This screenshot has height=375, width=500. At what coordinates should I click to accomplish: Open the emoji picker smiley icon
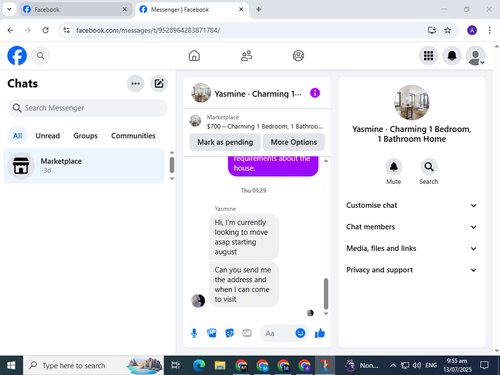tap(300, 333)
